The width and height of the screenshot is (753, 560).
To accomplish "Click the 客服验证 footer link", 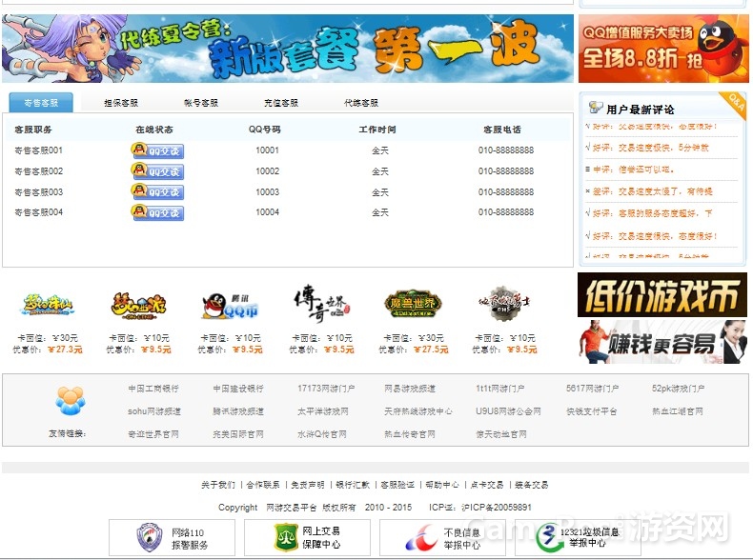I will coord(397,485).
